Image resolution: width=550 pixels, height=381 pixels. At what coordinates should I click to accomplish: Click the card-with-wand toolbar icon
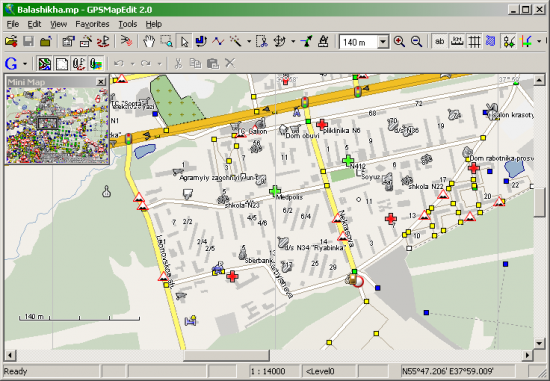(x=86, y=42)
